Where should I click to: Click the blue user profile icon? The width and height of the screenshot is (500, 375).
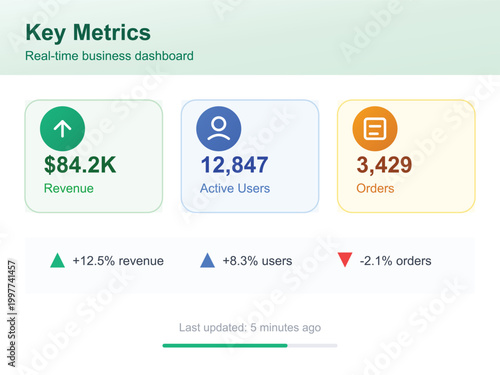pos(219,129)
